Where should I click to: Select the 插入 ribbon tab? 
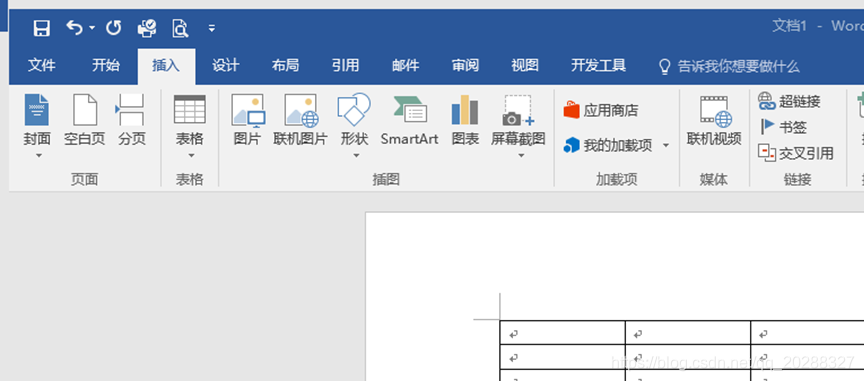point(166,66)
